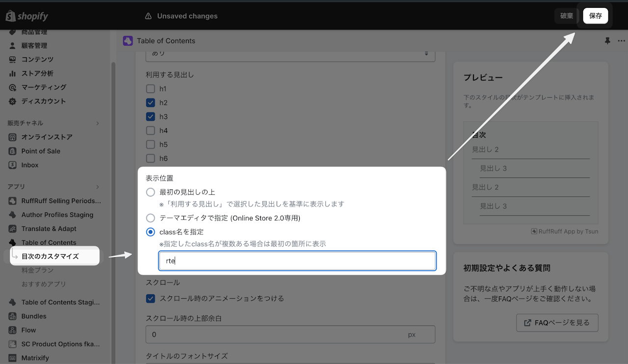This screenshot has width=628, height=364.
Task: Click the RuffRuff App by Tsun text
Action: coord(568,231)
